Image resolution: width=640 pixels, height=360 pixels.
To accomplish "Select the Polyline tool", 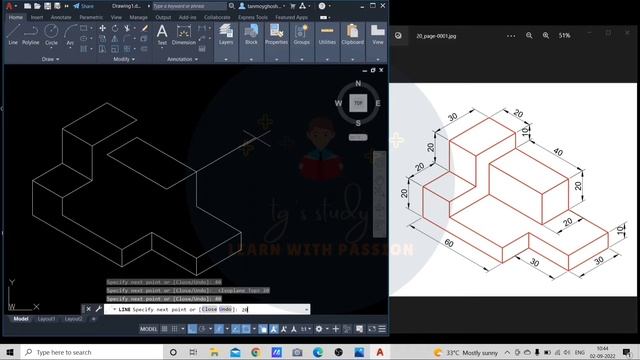I will click(31, 34).
